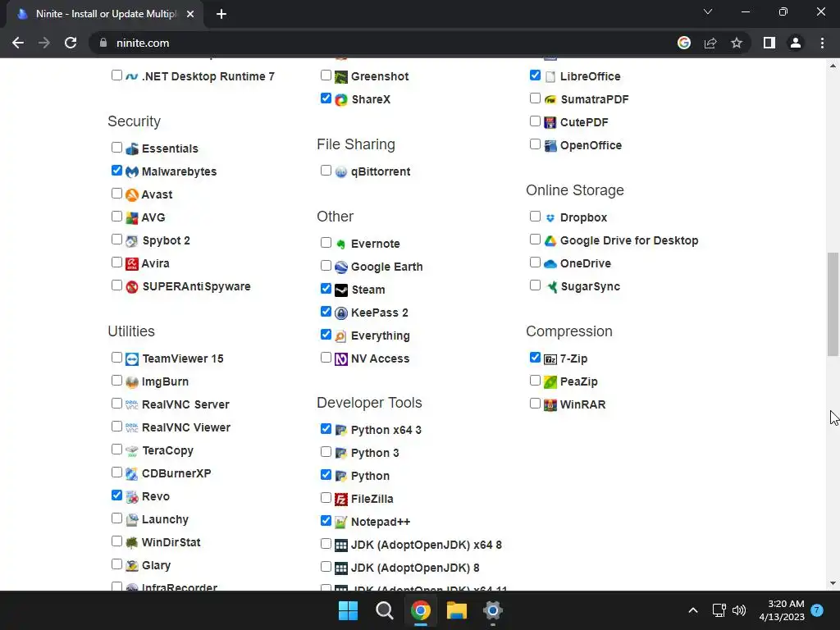Viewport: 840px width, 630px height.
Task: Open the volume control in system tray
Action: [739, 610]
